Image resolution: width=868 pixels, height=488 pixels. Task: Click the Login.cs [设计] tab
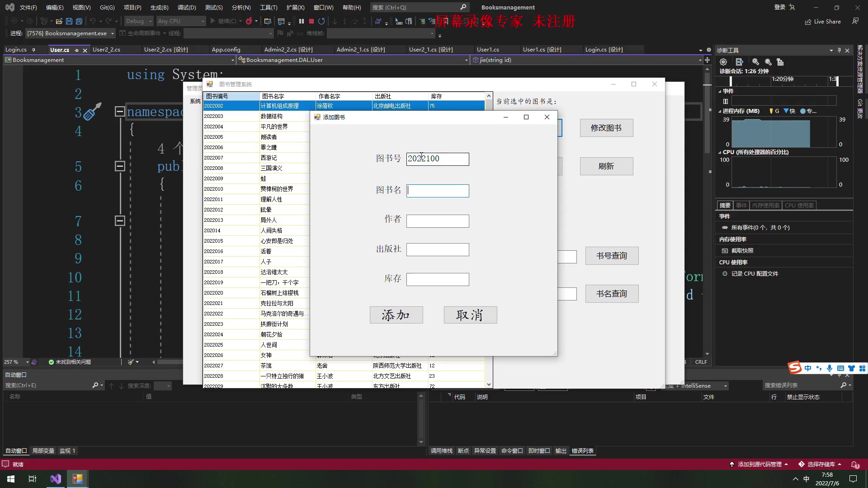click(604, 49)
